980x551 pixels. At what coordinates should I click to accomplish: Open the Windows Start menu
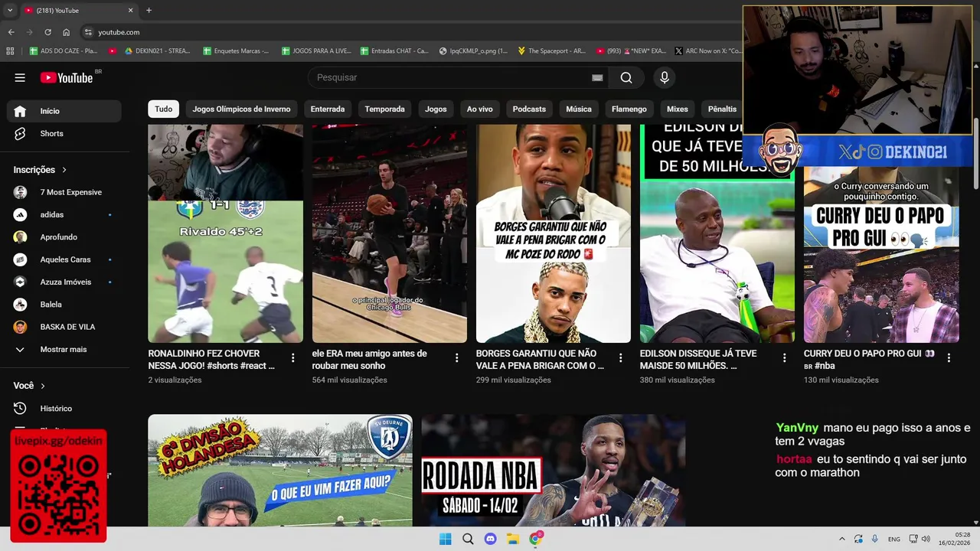(x=445, y=539)
